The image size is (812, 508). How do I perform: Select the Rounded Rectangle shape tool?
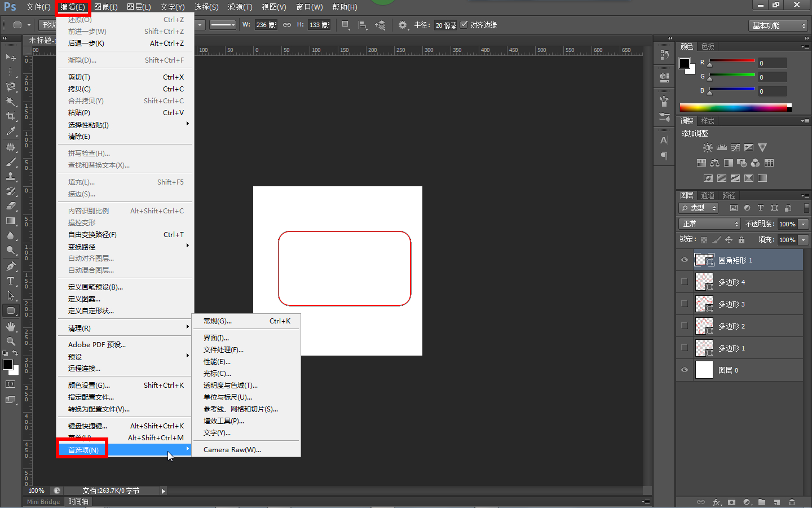pyautogui.click(x=11, y=310)
